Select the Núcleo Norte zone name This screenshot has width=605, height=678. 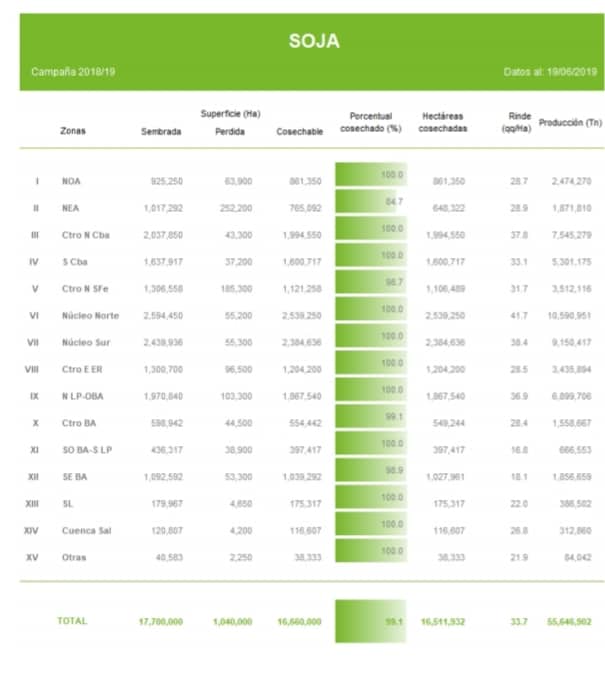point(90,316)
